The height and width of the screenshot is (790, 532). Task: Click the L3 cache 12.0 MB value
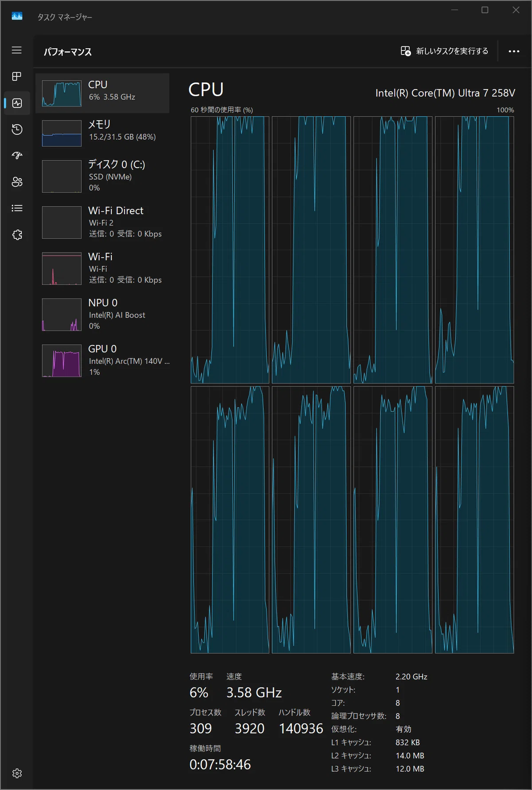[410, 769]
